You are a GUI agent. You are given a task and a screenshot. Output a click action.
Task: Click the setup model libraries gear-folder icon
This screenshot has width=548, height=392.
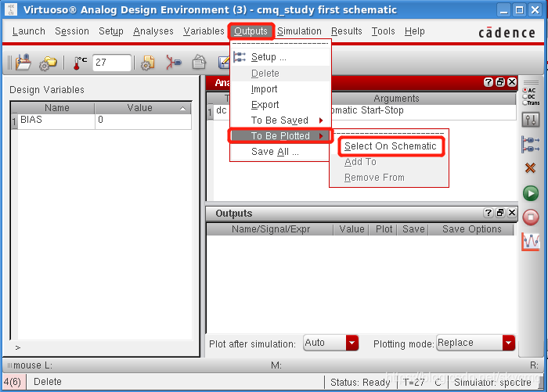(48, 63)
